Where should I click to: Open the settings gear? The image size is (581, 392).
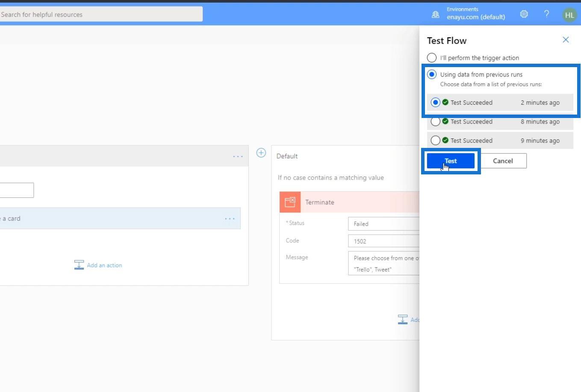pyautogui.click(x=524, y=14)
